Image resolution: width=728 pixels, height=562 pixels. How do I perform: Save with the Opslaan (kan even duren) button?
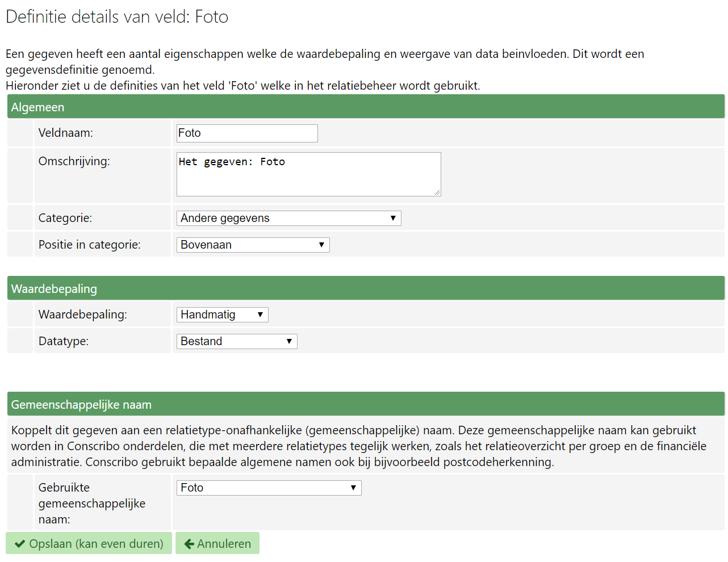pyautogui.click(x=89, y=543)
